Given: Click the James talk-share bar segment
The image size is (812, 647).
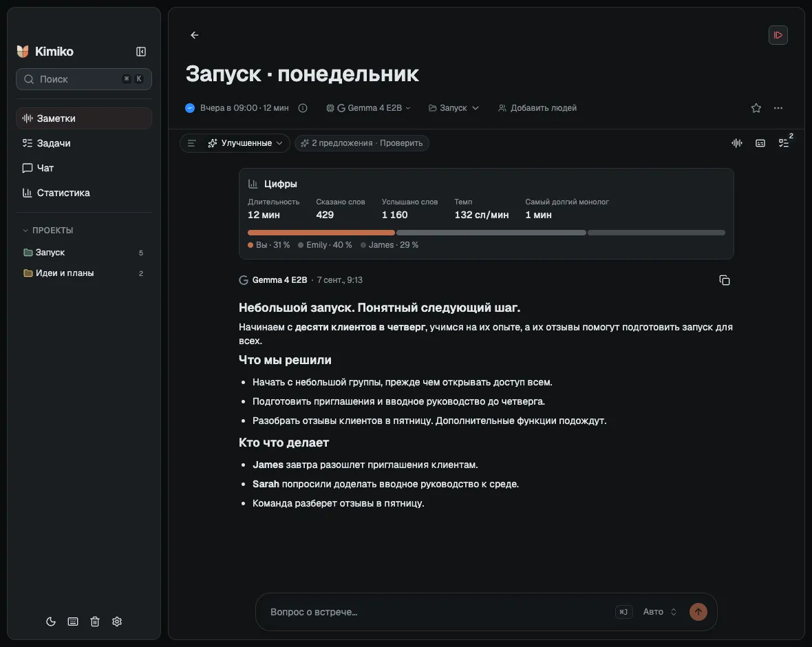Looking at the screenshot, I should pyautogui.click(x=656, y=233).
